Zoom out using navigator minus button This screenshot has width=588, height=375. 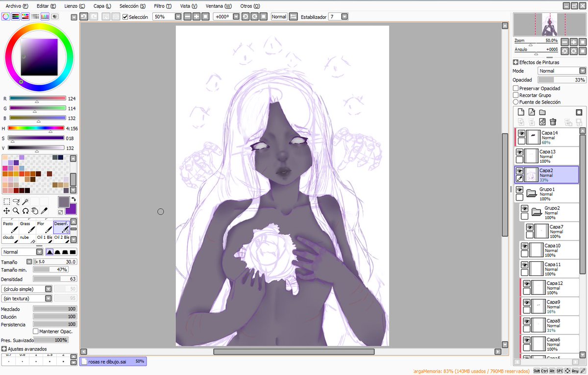coord(564,42)
